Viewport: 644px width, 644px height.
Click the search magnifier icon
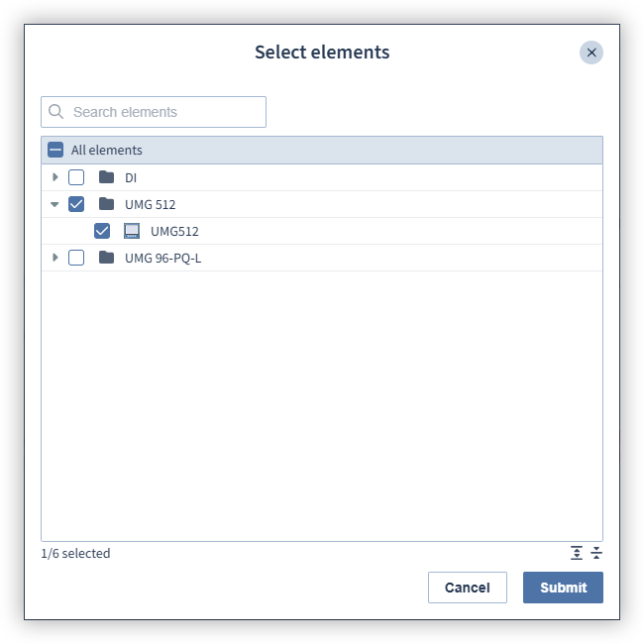55,112
